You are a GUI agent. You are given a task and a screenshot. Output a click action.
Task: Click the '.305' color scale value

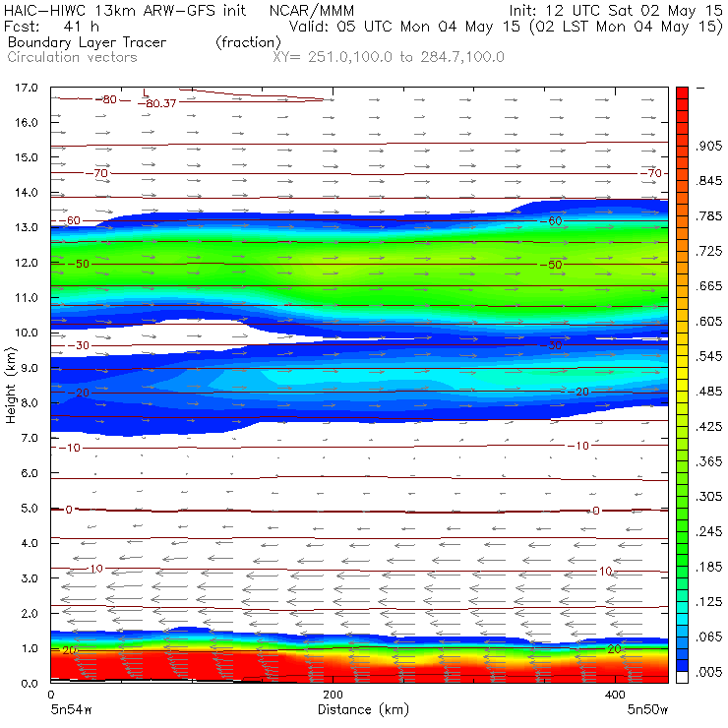click(708, 497)
